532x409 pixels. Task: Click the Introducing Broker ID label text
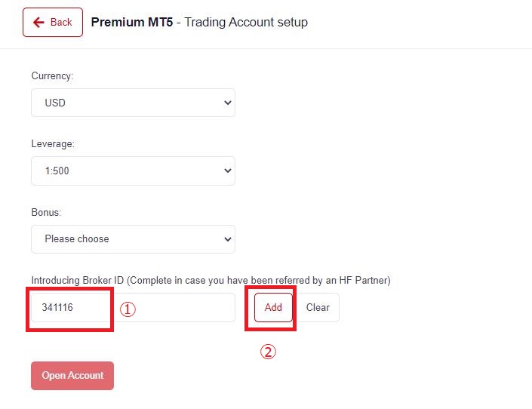pyautogui.click(x=211, y=280)
